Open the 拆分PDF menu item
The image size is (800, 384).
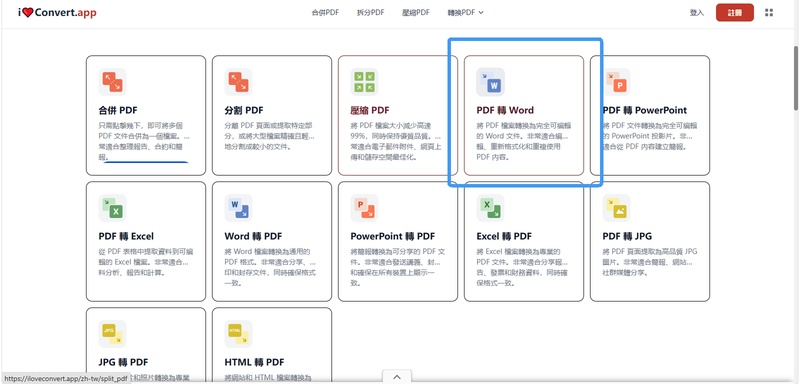[370, 13]
